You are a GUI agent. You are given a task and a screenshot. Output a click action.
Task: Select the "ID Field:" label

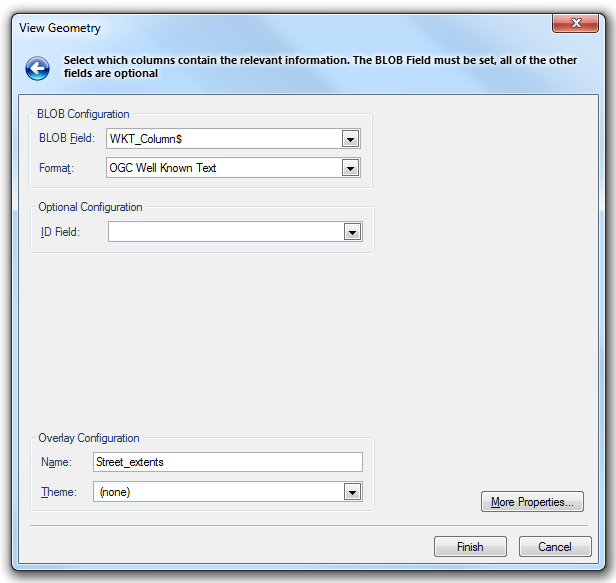coord(59,232)
